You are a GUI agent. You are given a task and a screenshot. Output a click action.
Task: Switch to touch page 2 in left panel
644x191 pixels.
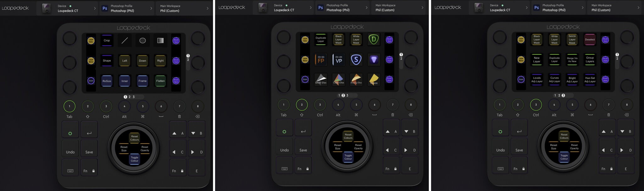[130, 97]
